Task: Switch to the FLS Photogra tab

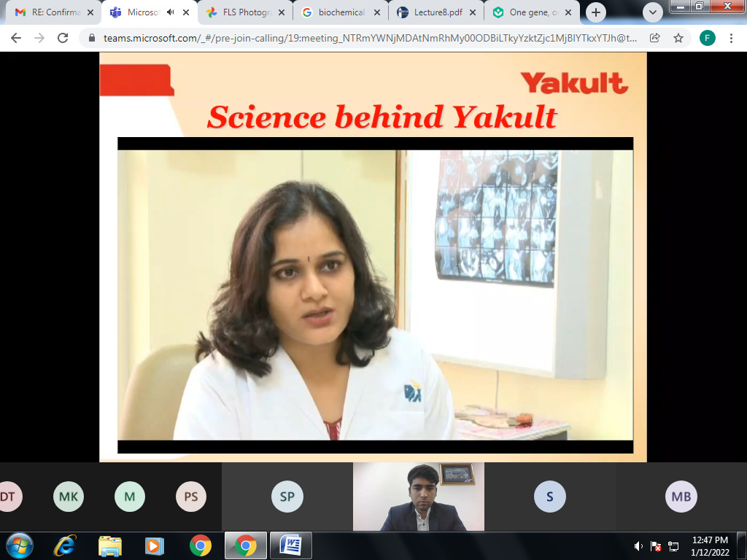Action: click(x=245, y=12)
